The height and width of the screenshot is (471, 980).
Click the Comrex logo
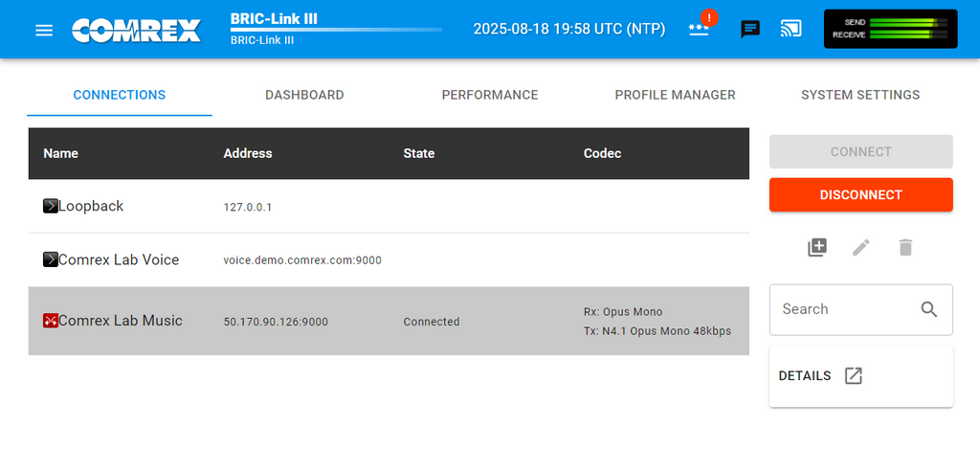point(136,30)
